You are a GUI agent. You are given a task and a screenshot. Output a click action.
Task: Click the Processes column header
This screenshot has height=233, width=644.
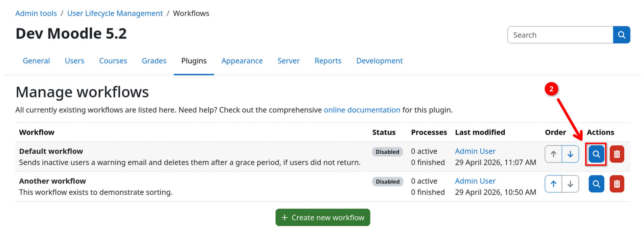coord(429,132)
